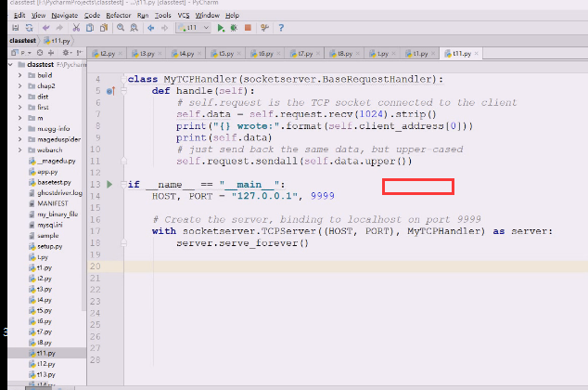The height and width of the screenshot is (390, 588).
Task: Expand the build folder
Action: [19, 75]
